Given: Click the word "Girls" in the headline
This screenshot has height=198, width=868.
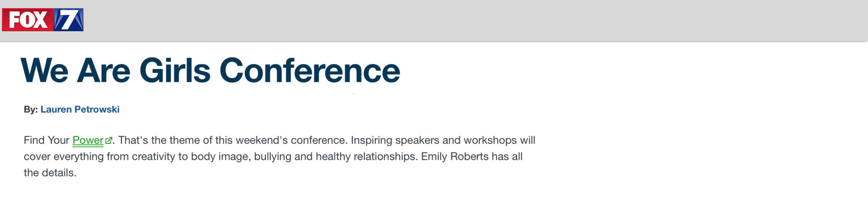Looking at the screenshot, I should coord(175,70).
